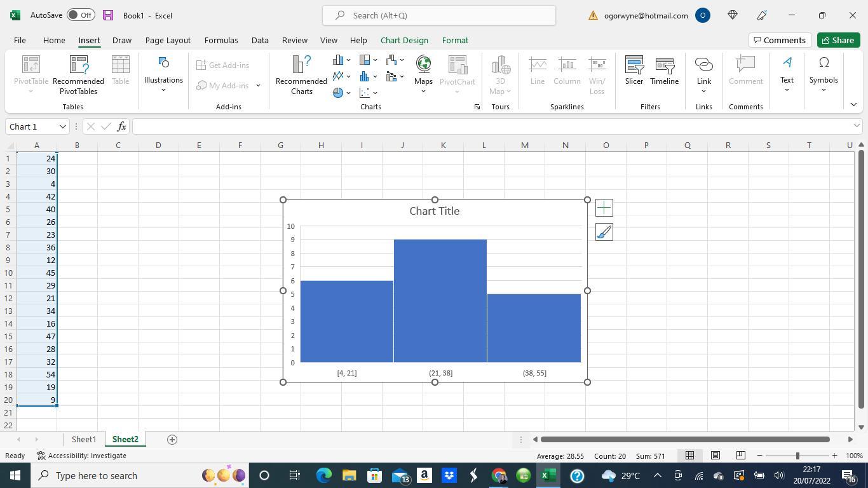Click the Insert Scatter Chart icon
The height and width of the screenshot is (488, 868).
coord(365,93)
